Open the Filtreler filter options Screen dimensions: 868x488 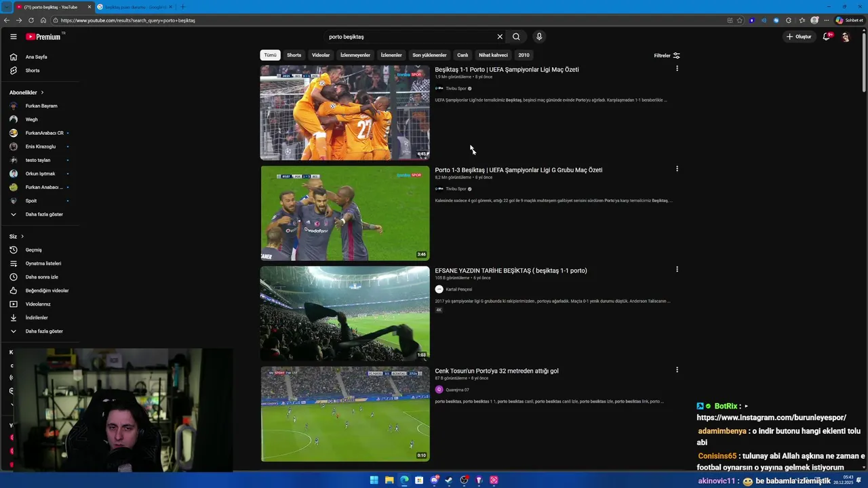667,56
